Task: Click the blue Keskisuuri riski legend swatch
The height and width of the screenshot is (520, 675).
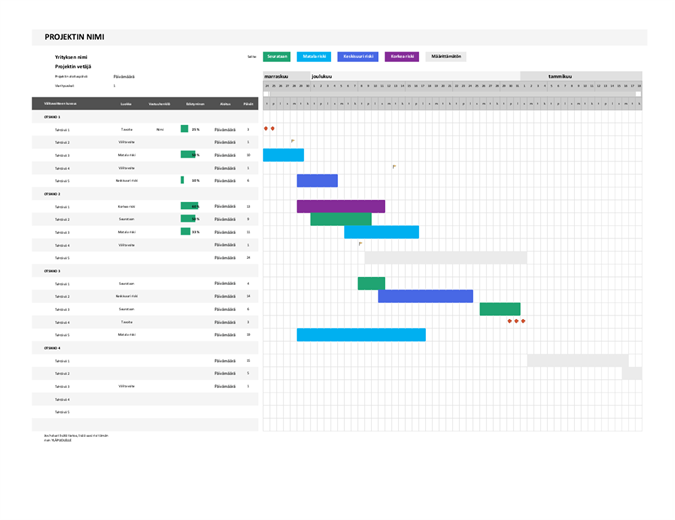Action: tap(358, 56)
